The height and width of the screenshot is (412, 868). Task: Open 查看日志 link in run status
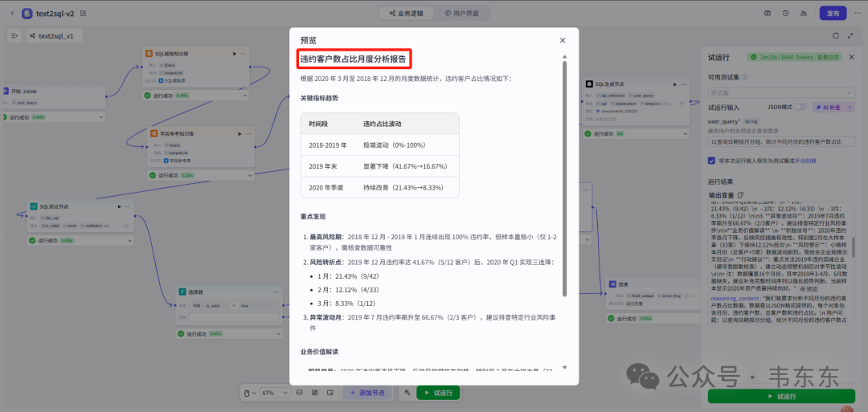click(829, 57)
